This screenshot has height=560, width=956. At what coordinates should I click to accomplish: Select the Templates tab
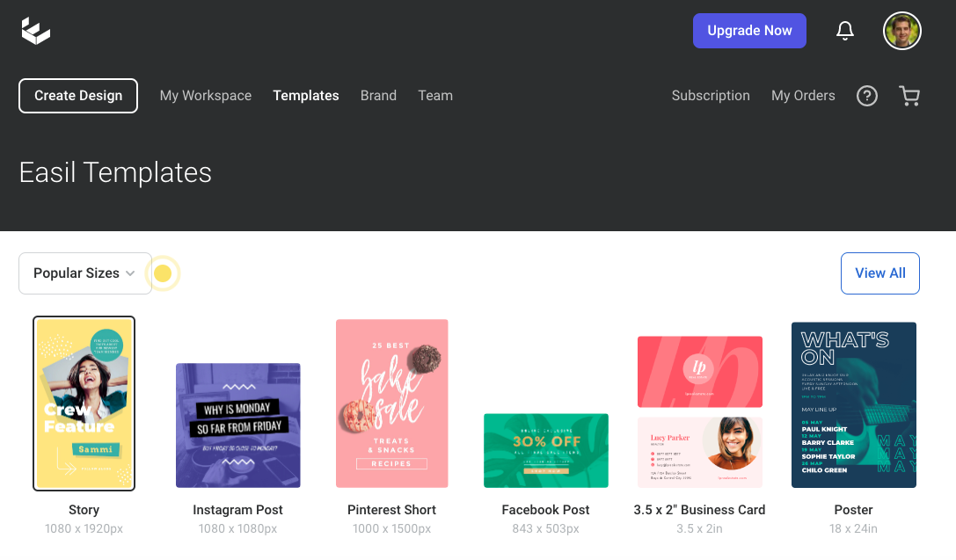point(305,96)
